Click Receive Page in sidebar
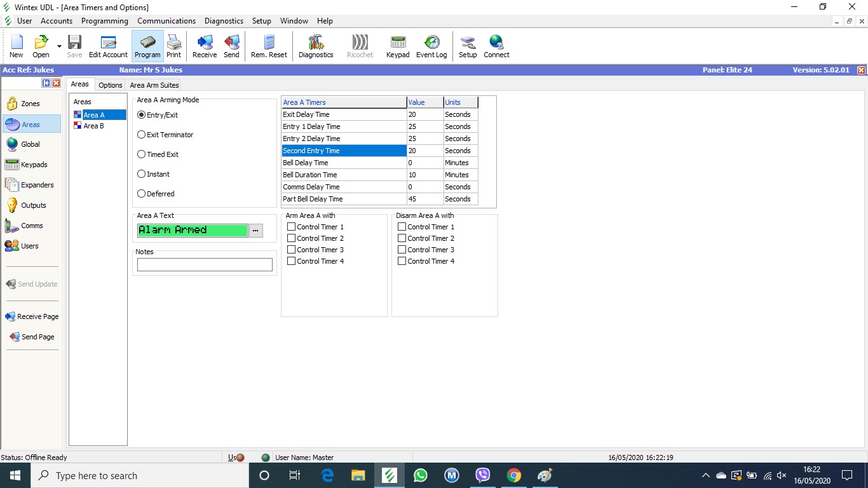This screenshot has height=488, width=868. 32,316
